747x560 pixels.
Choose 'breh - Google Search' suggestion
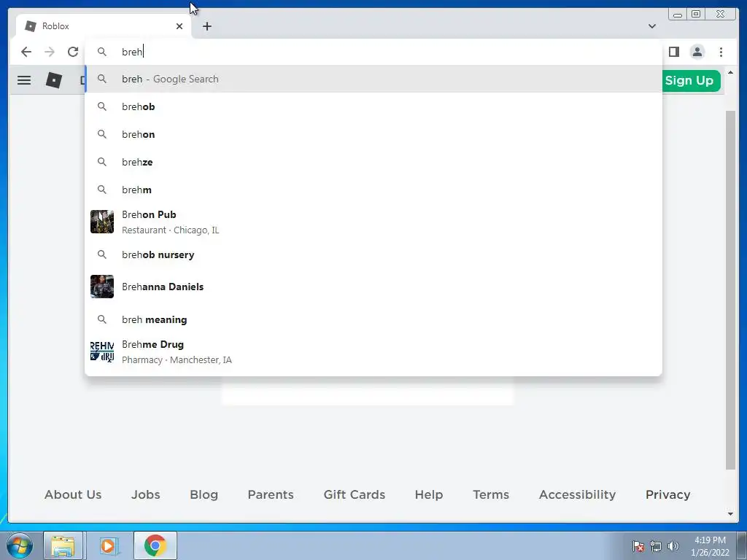373,79
